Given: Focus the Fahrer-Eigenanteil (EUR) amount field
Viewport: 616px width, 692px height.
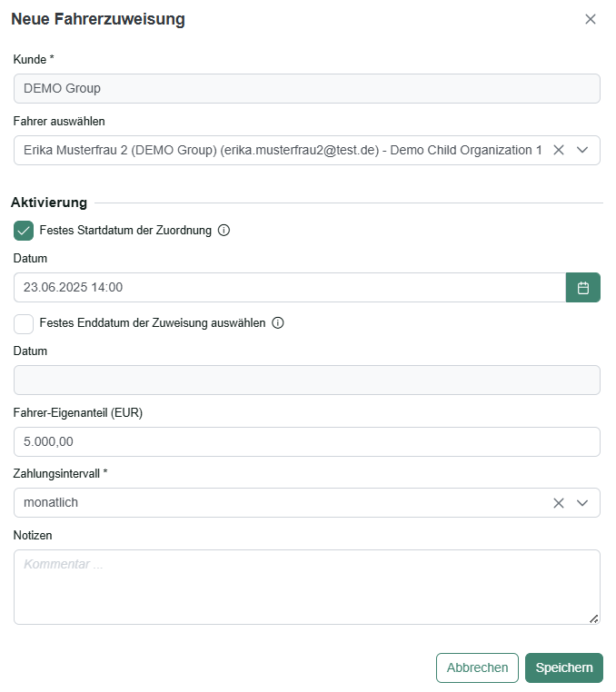Looking at the screenshot, I should pyautogui.click(x=306, y=441).
